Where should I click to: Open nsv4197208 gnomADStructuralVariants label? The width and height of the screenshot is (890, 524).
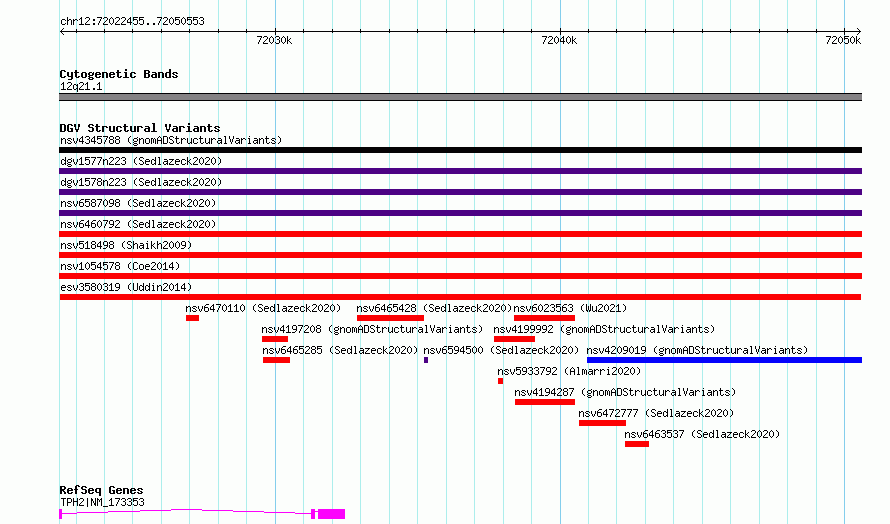click(372, 329)
